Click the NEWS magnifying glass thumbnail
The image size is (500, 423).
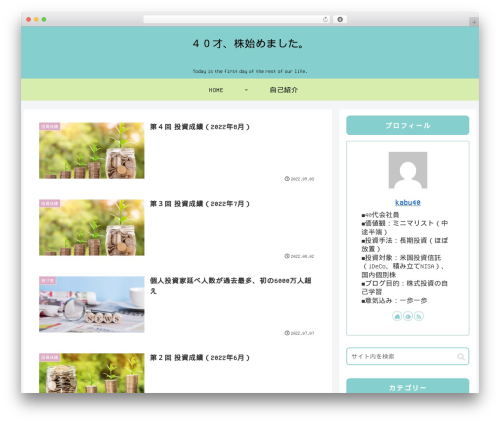pos(92,304)
